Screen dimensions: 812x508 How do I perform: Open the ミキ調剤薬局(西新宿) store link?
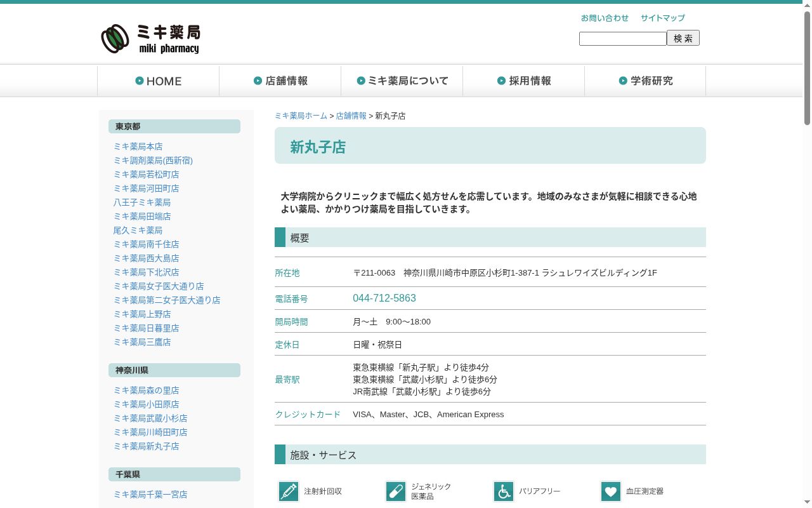[x=153, y=161]
